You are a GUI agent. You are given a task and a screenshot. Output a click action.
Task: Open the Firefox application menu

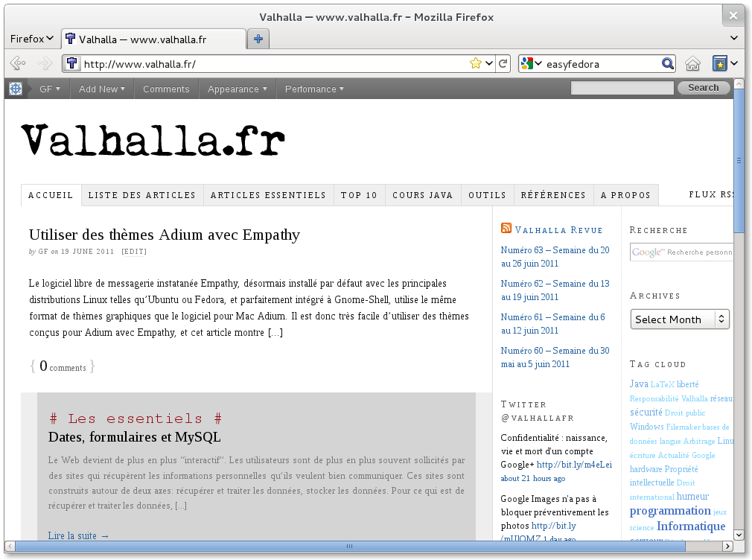(32, 39)
